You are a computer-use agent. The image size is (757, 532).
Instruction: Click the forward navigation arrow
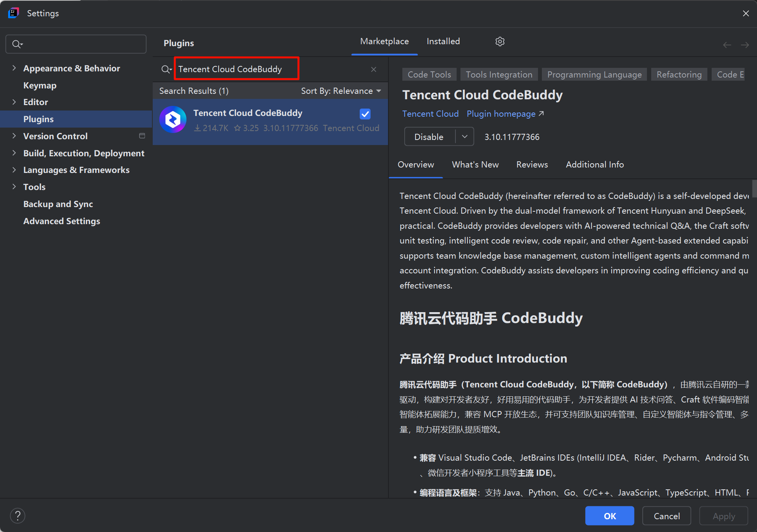point(745,45)
